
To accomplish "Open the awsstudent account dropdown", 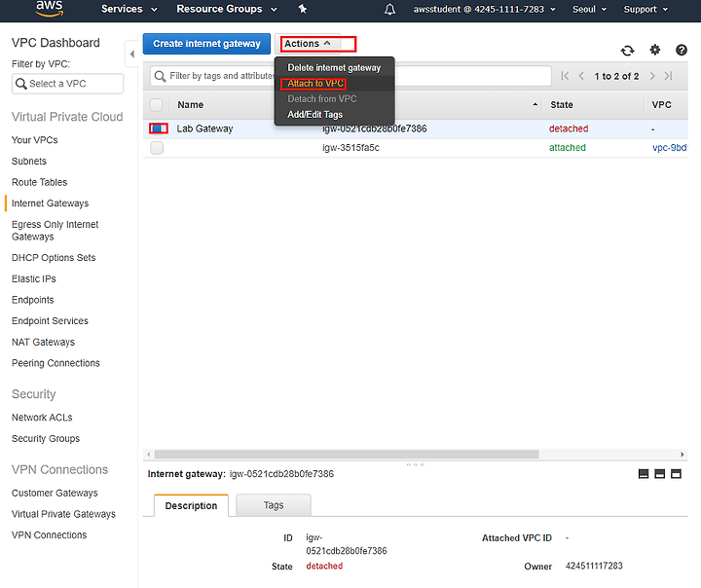I will pos(484,10).
